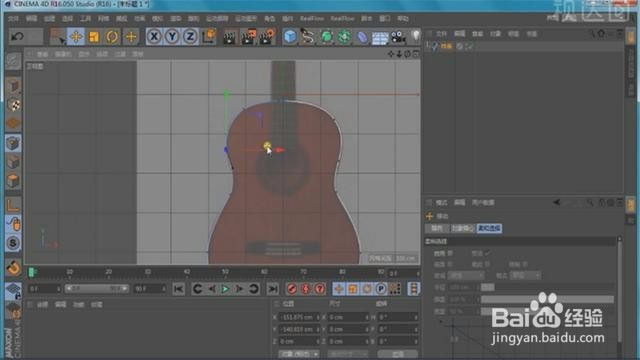This screenshot has width=640, height=360.
Task: Open Material Manager Create menu
Action: (42, 305)
